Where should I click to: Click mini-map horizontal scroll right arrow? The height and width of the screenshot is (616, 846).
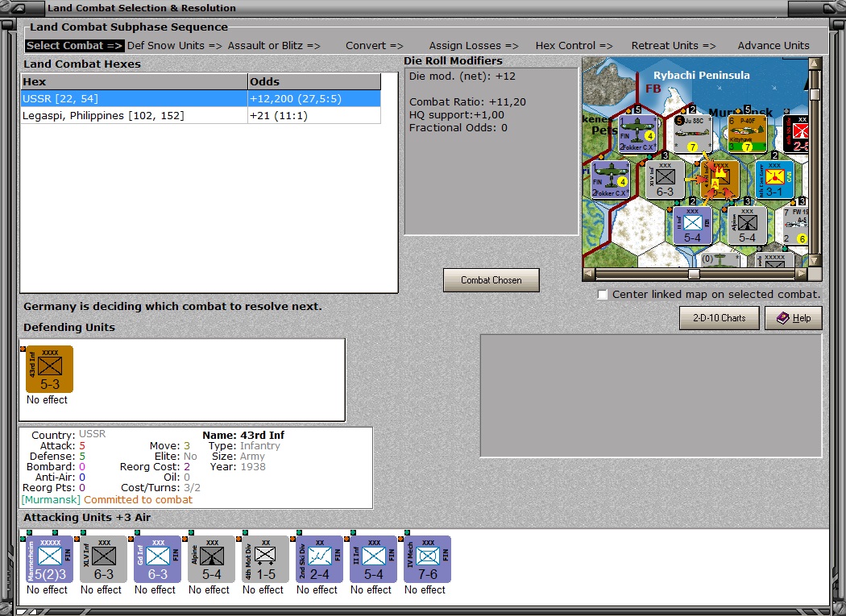tap(802, 274)
